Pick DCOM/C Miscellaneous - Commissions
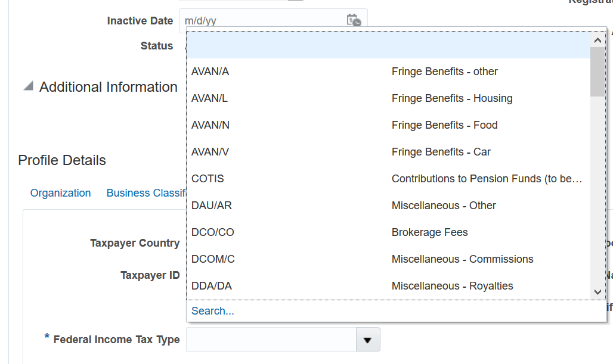 [298, 259]
